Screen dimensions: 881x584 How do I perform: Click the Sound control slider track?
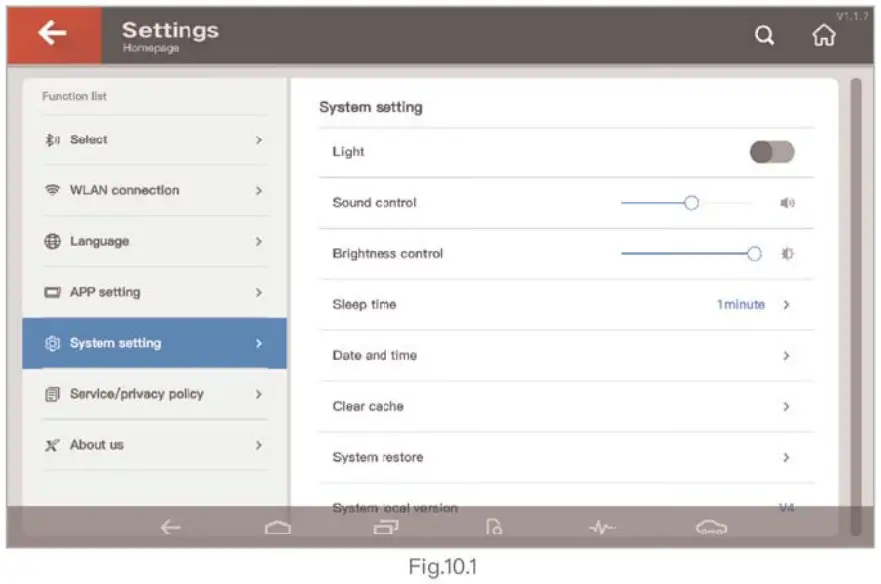(x=688, y=203)
